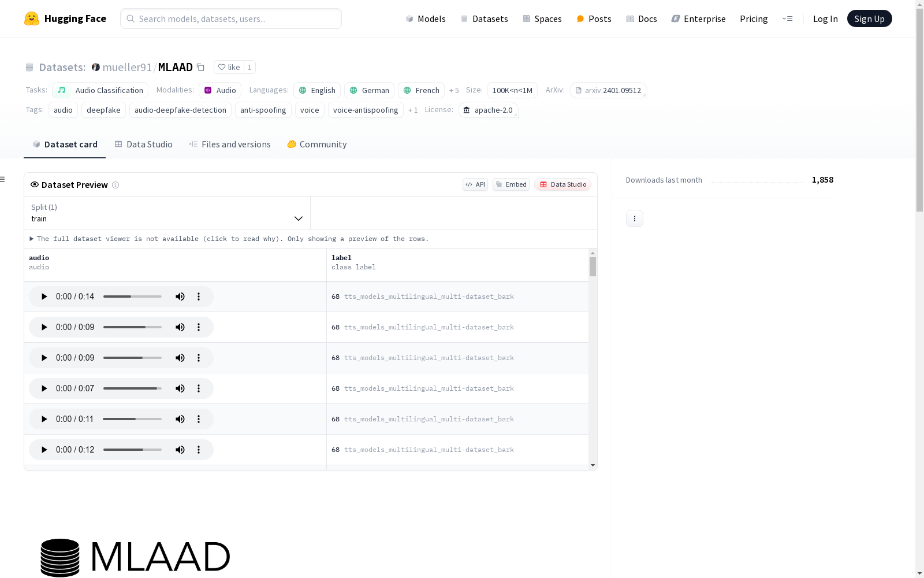
Task: Select the deepfake tag
Action: pos(104,110)
